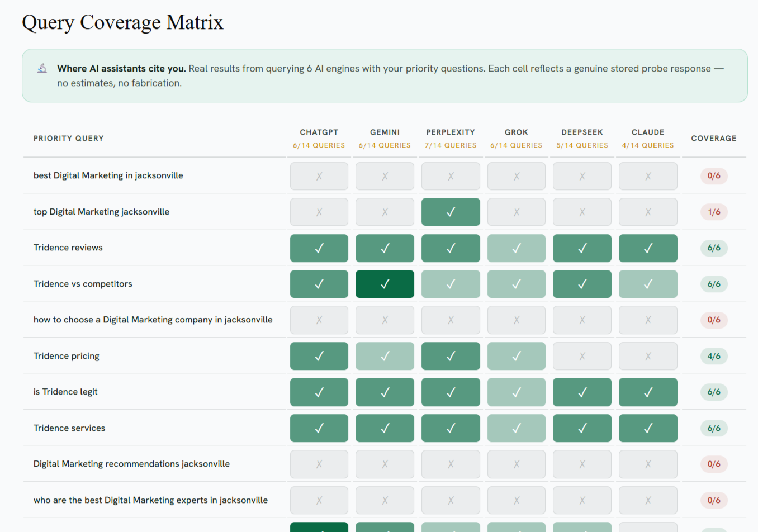Click the CLAUDE column header
This screenshot has height=532, width=758.
648,132
